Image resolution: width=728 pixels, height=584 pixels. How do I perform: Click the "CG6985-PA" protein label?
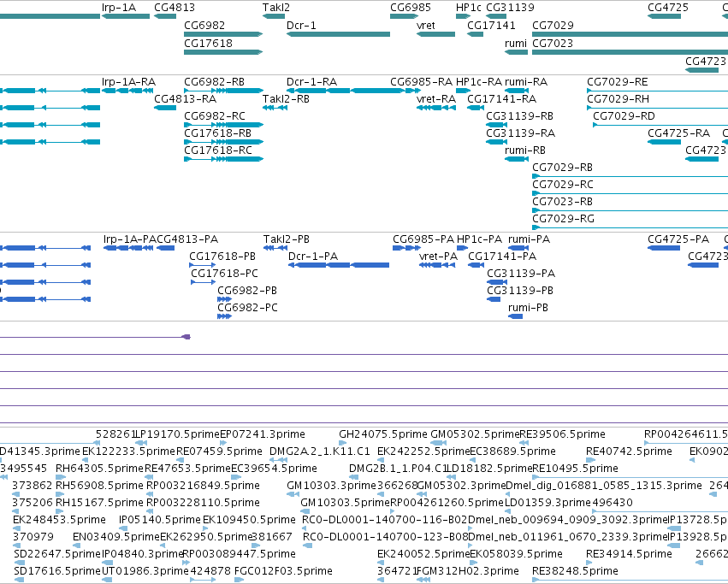[423, 239]
